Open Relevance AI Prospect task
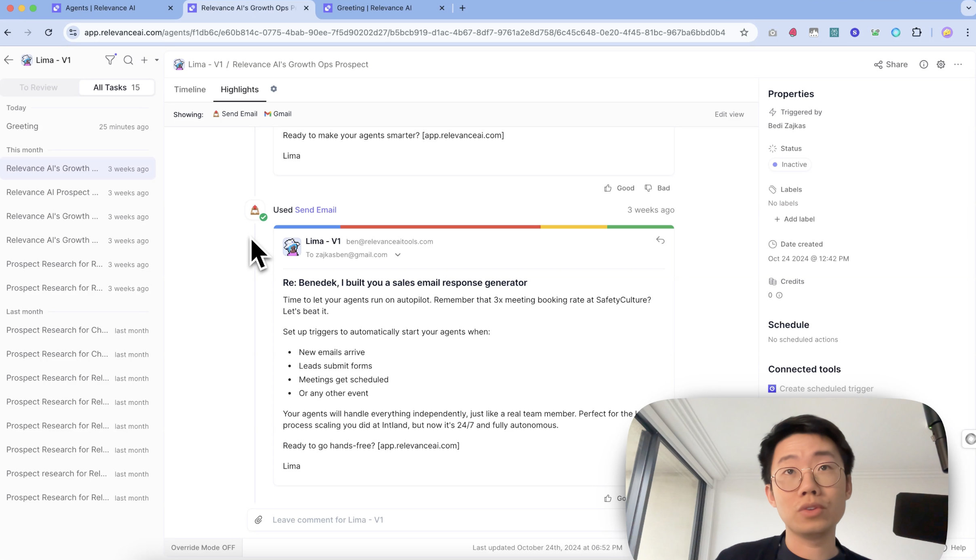 tap(78, 192)
